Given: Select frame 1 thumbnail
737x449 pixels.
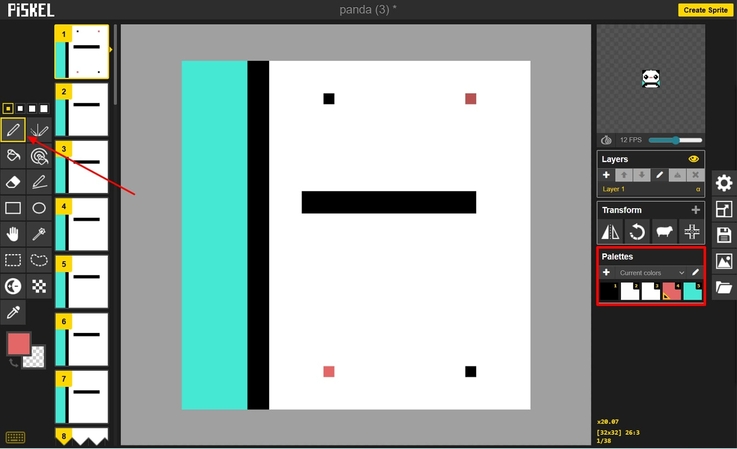Looking at the screenshot, I should click(x=82, y=52).
